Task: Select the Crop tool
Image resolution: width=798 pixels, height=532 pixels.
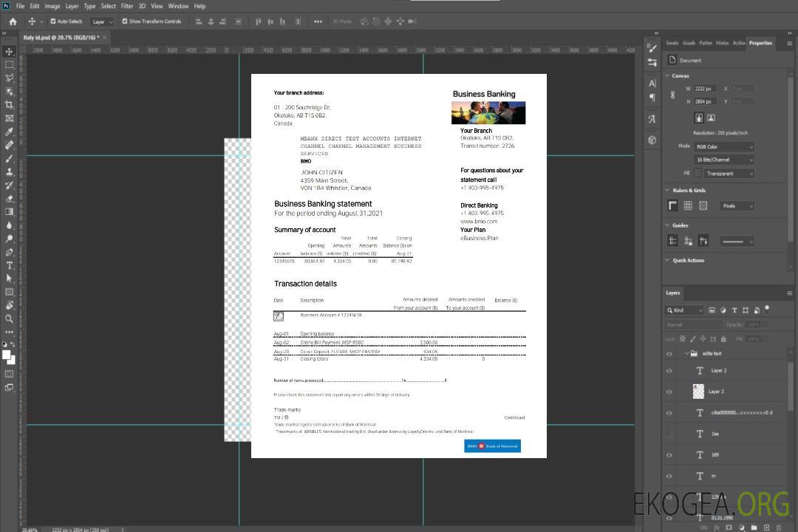Action: pos(9,105)
